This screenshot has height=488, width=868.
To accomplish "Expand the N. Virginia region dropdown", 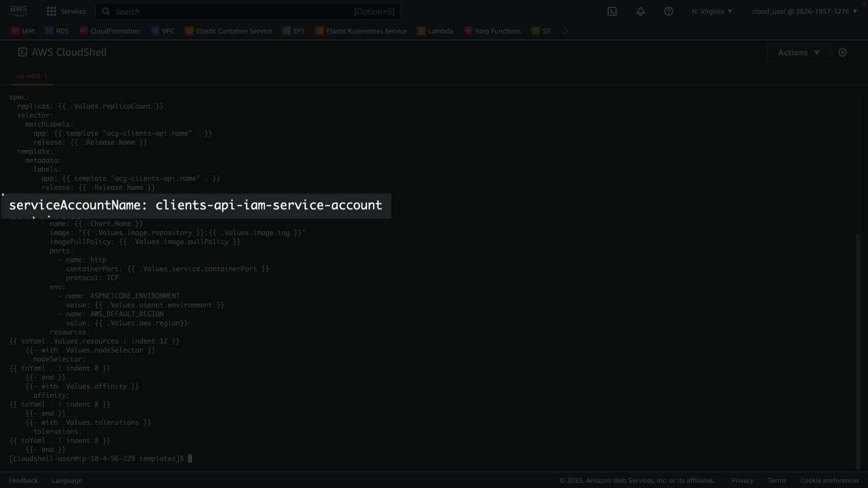I will (x=712, y=11).
